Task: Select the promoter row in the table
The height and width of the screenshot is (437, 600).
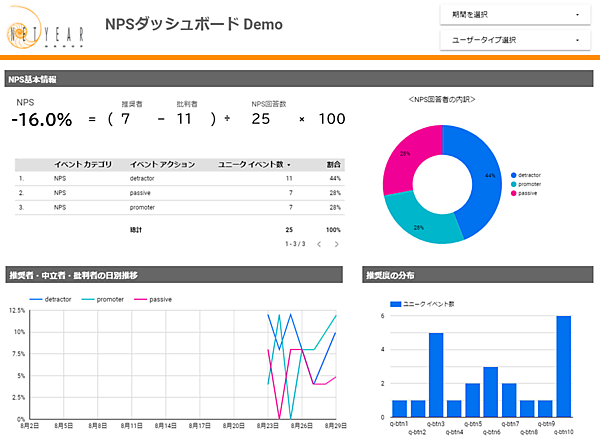Action: point(180,209)
